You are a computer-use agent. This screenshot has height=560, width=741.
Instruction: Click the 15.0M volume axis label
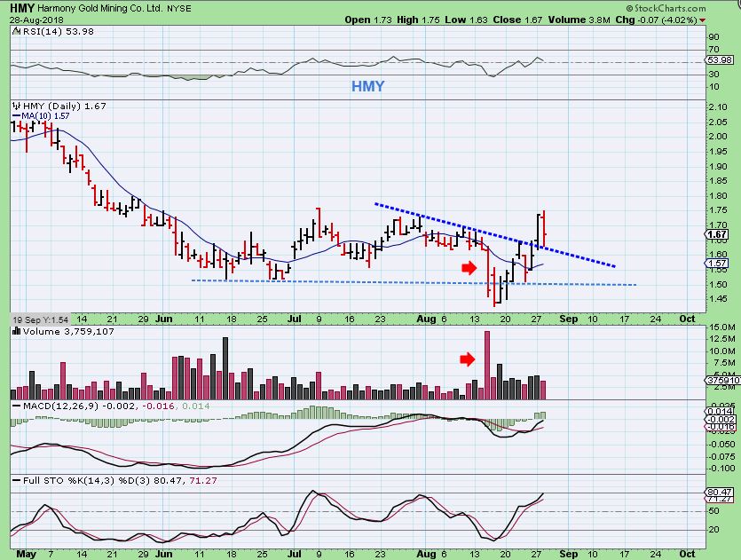(721, 327)
